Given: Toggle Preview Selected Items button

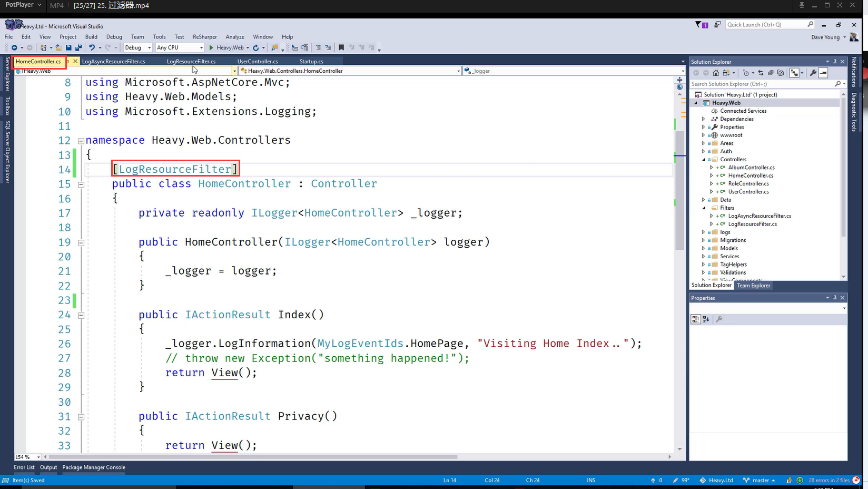Looking at the screenshot, I should click(823, 73).
